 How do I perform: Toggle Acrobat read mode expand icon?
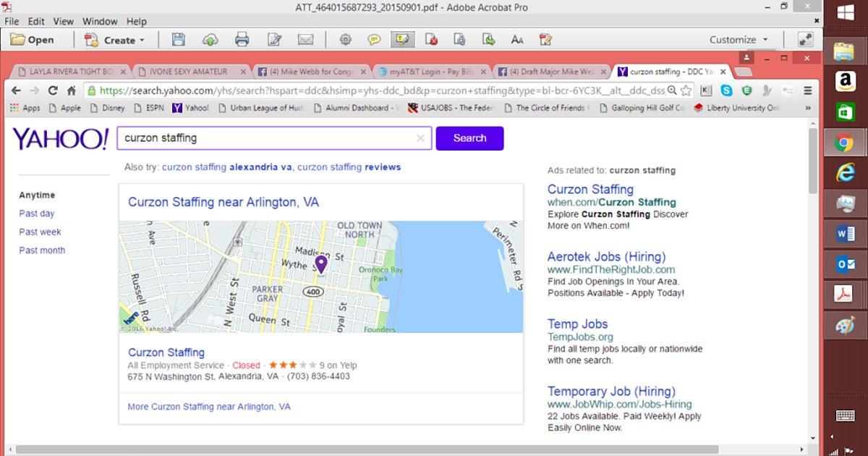[805, 40]
